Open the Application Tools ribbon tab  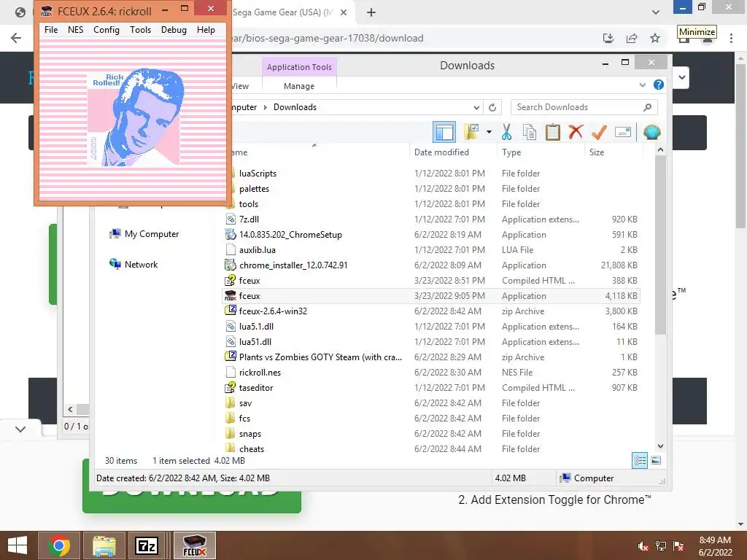coord(299,67)
